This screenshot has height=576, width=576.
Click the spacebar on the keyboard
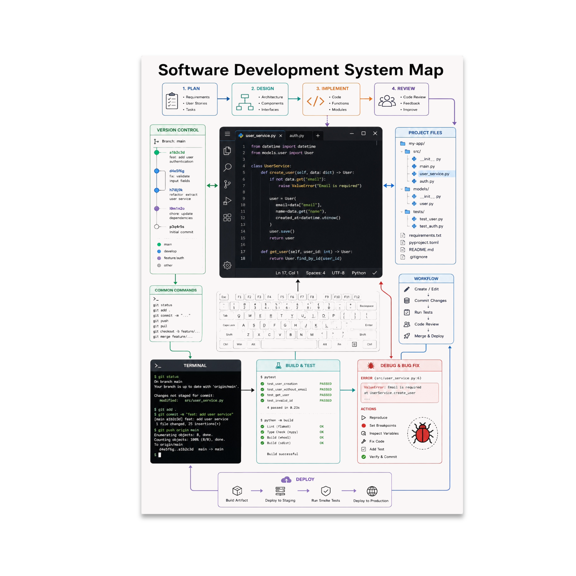click(289, 344)
